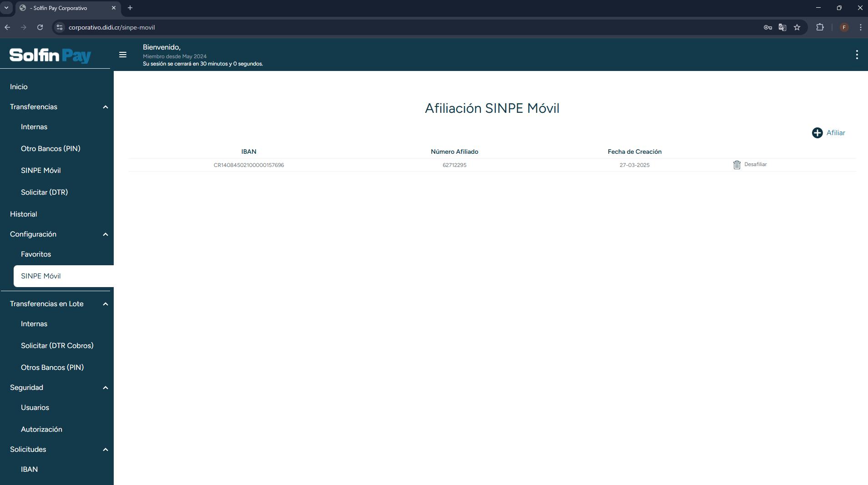Collapse the Configuración section
Image resolution: width=868 pixels, height=485 pixels.
106,234
